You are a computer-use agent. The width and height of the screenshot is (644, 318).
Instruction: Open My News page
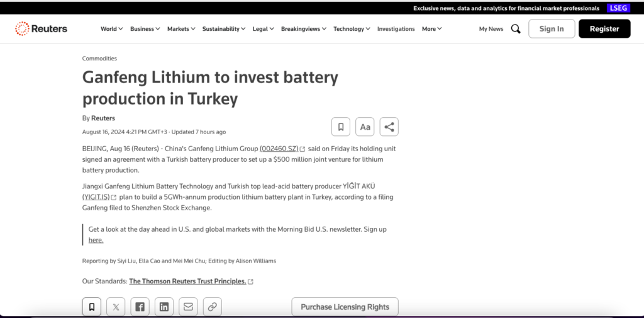pyautogui.click(x=491, y=29)
